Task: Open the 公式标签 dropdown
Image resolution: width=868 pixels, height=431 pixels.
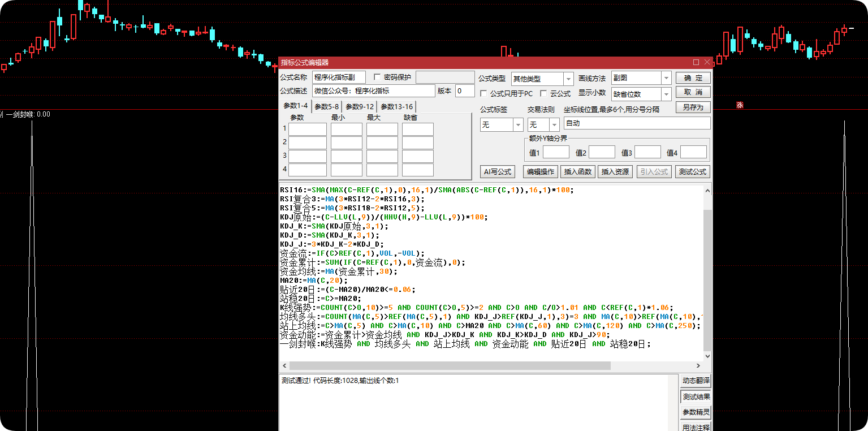Action: pyautogui.click(x=518, y=124)
